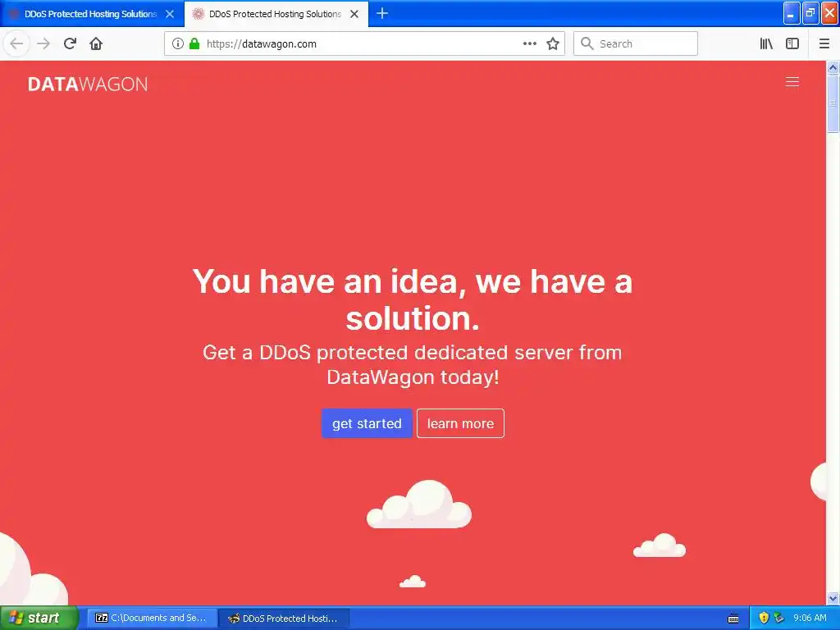The image size is (840, 630).
Task: Click the learn more button
Action: point(461,423)
